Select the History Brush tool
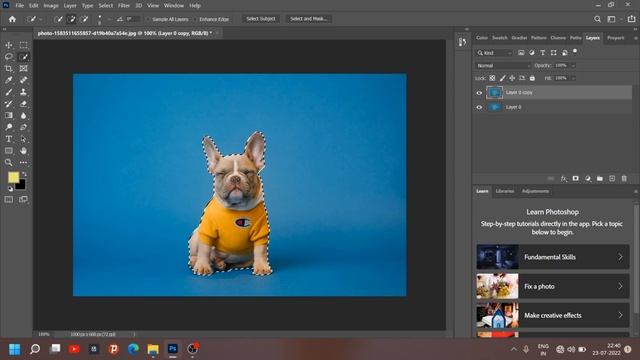The width and height of the screenshot is (640, 360). click(x=9, y=104)
